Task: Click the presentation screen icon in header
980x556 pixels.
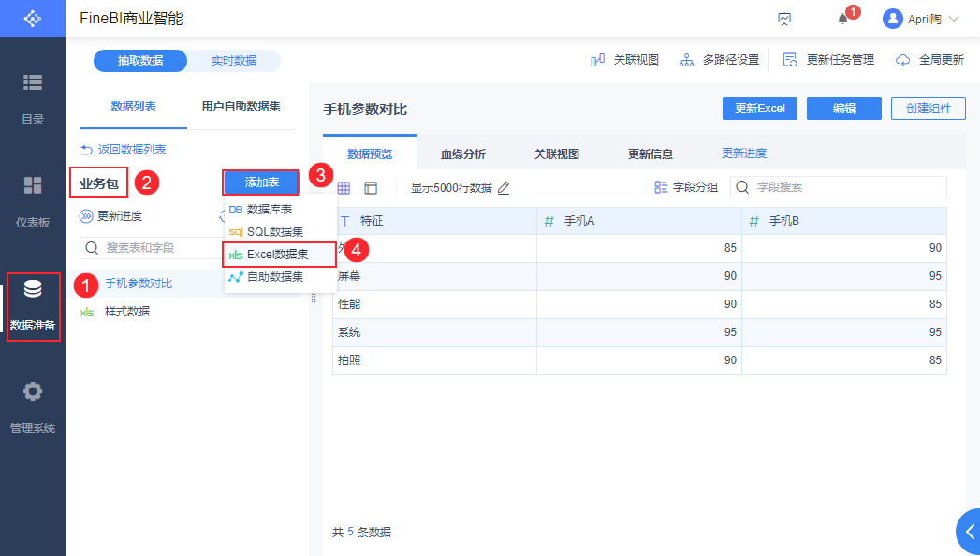Action: click(784, 19)
